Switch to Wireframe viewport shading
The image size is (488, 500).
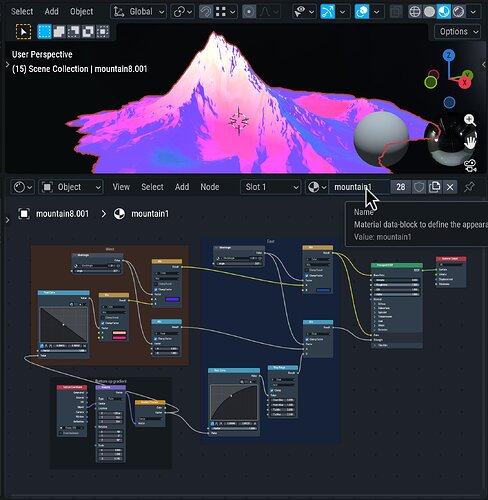point(415,12)
